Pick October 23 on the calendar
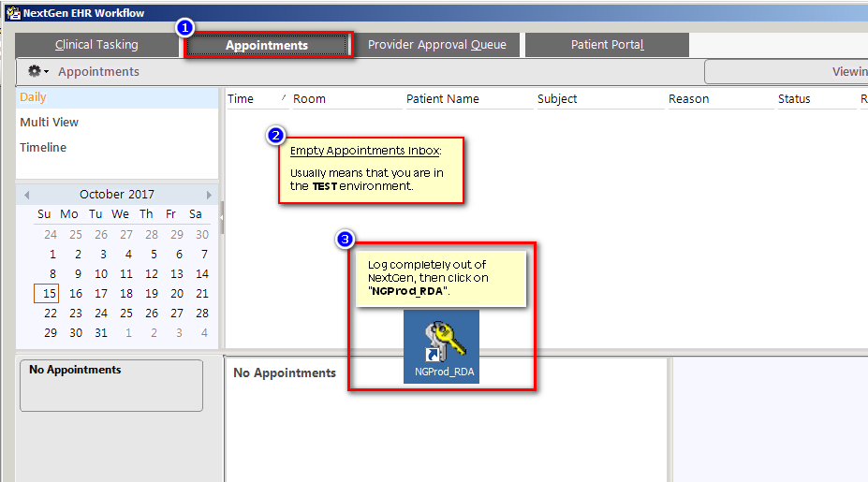The image size is (868, 482). pos(76,314)
